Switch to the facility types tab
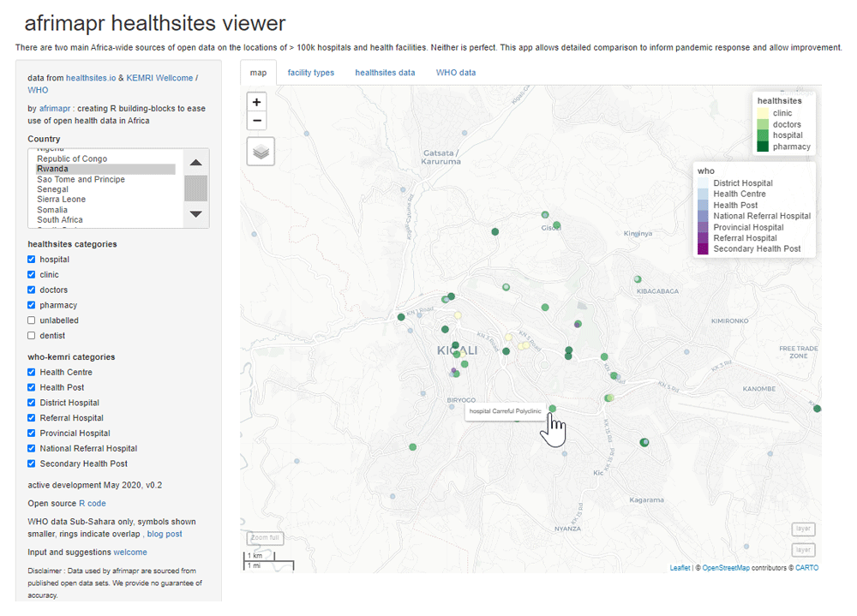857x616 pixels. pos(311,73)
